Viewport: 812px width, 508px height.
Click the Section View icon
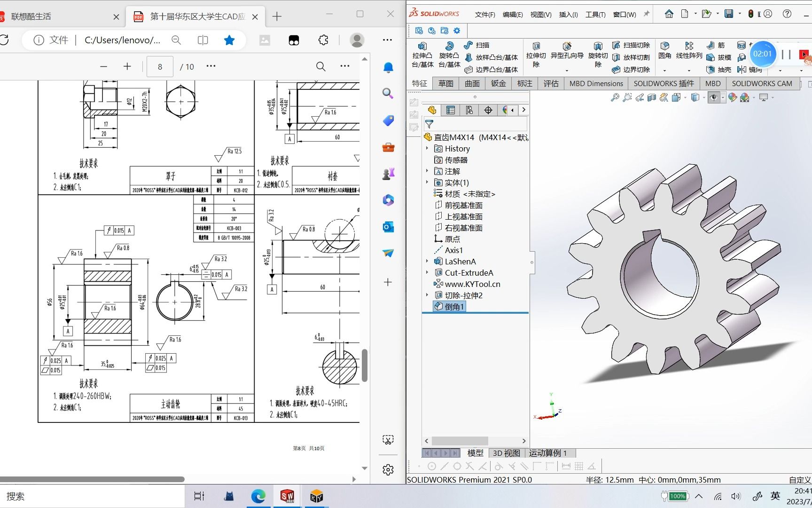point(652,97)
